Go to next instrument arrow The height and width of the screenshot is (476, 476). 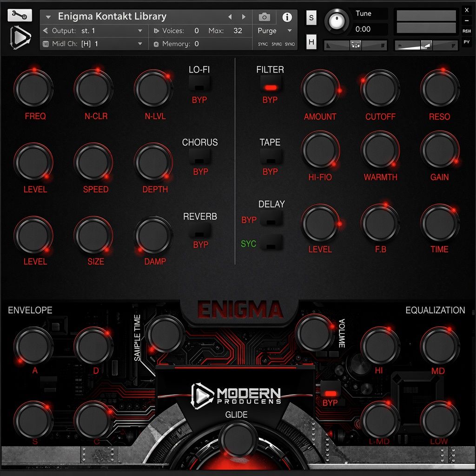pyautogui.click(x=244, y=17)
